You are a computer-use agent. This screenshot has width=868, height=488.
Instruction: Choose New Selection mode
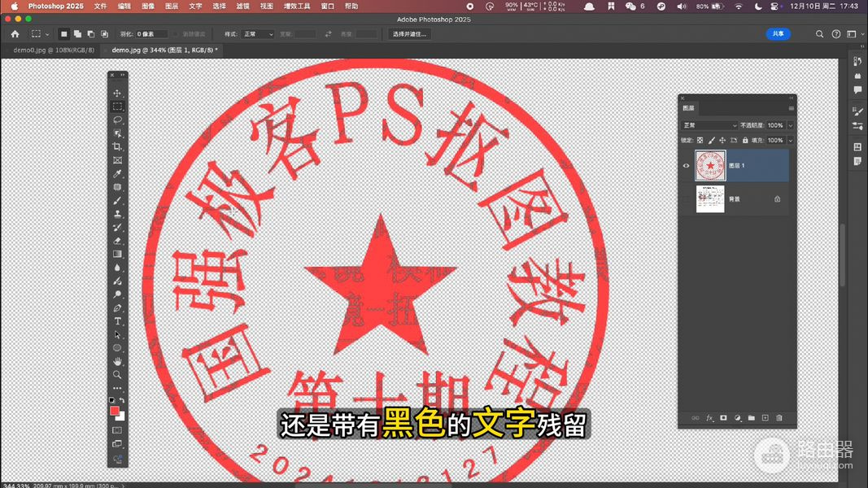coord(64,34)
